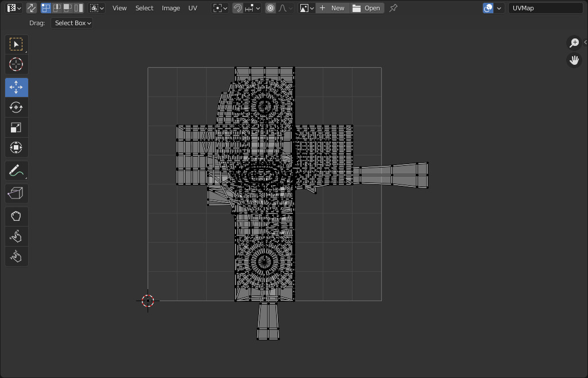This screenshot has width=588, height=378.
Task: Click the New image button
Action: coord(332,8)
